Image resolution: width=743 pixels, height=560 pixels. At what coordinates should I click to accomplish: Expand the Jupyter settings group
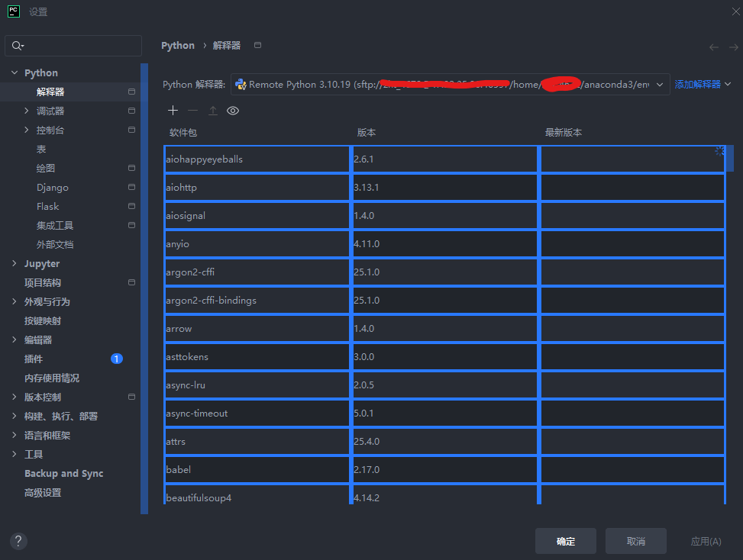coord(15,263)
